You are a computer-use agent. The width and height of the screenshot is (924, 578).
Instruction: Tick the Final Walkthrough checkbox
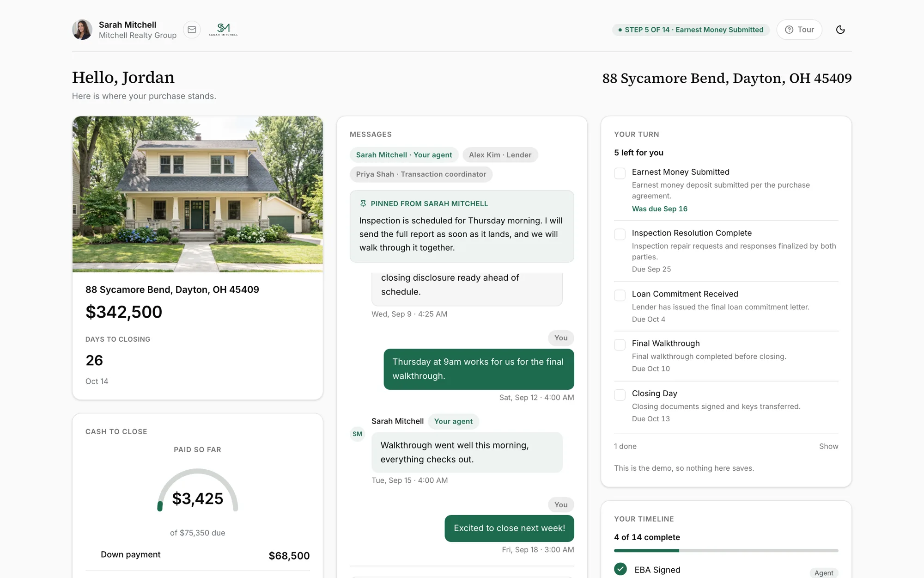coord(620,344)
